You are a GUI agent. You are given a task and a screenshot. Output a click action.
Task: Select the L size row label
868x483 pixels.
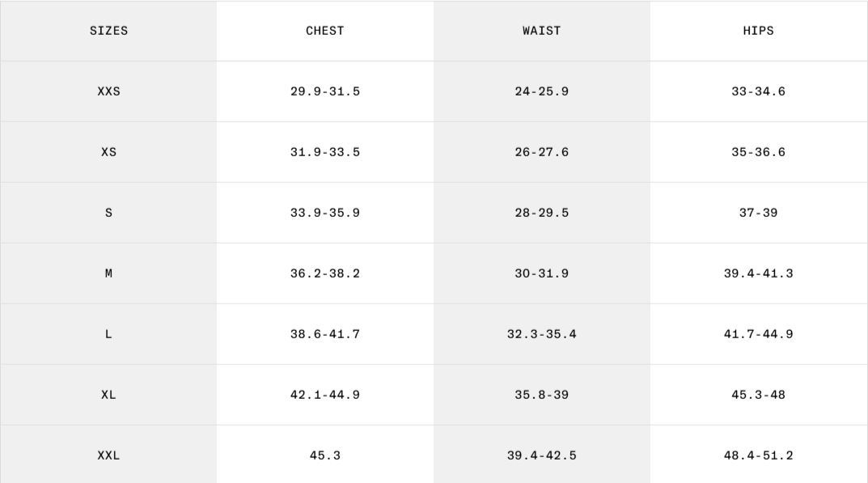[x=108, y=334]
